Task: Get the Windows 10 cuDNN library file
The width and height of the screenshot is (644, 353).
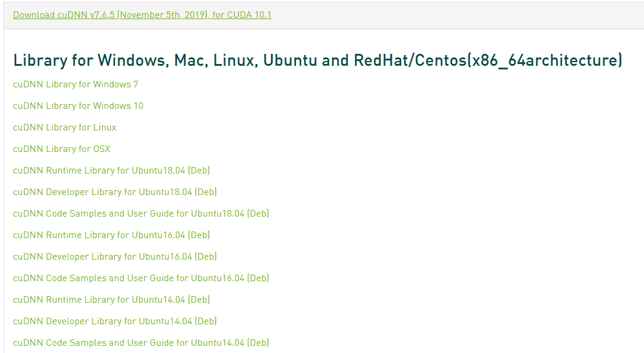Action: point(78,106)
